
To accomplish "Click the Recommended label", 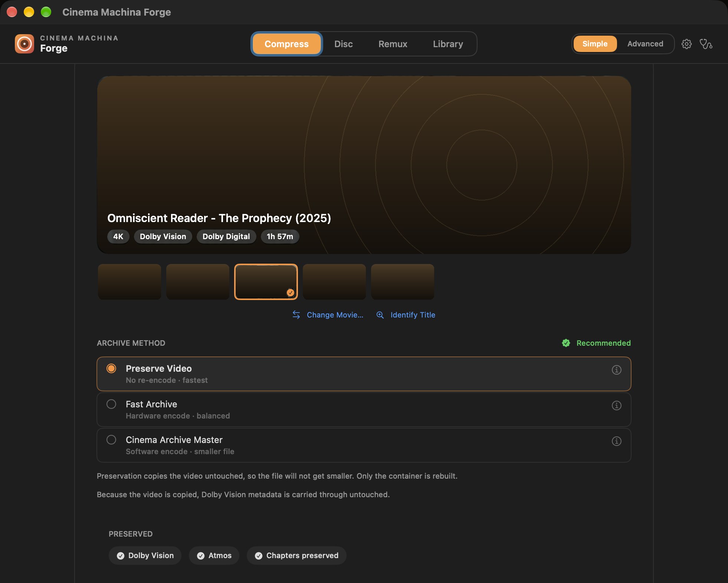I will [603, 343].
